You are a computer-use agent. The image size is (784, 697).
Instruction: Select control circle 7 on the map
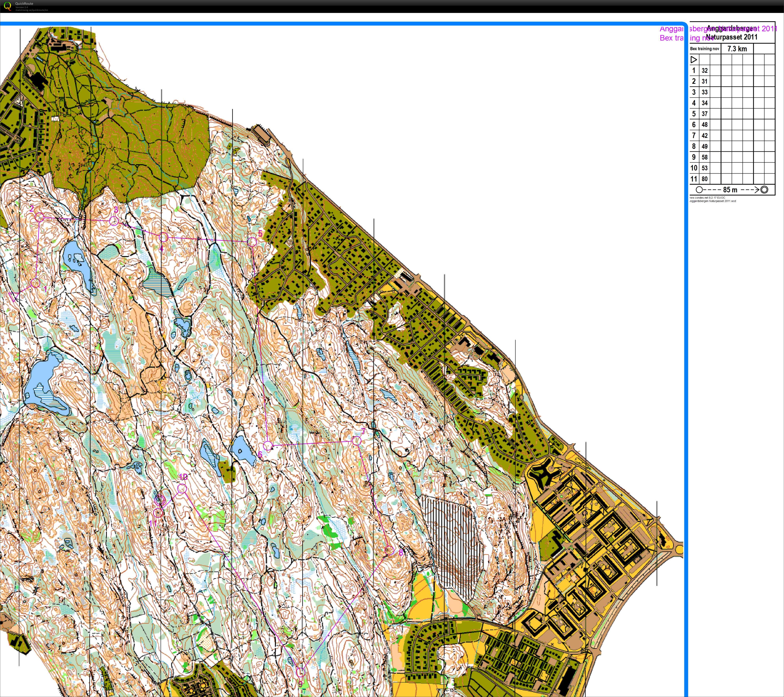point(356,441)
